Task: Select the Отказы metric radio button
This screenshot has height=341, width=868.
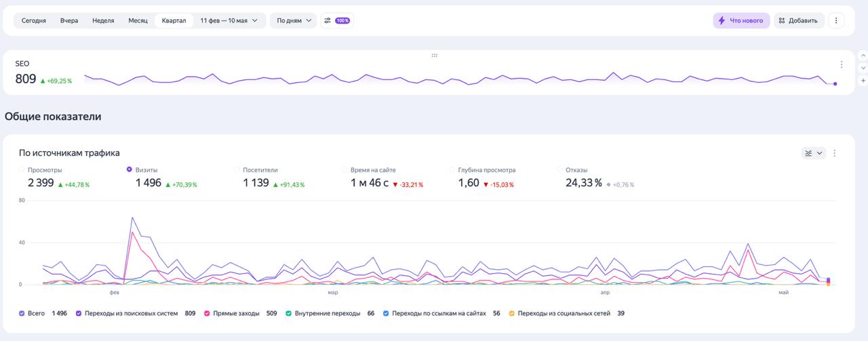Action: [x=559, y=169]
